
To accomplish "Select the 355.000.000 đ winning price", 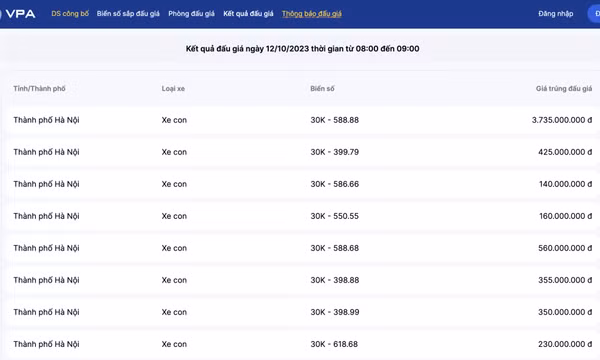I will point(565,280).
